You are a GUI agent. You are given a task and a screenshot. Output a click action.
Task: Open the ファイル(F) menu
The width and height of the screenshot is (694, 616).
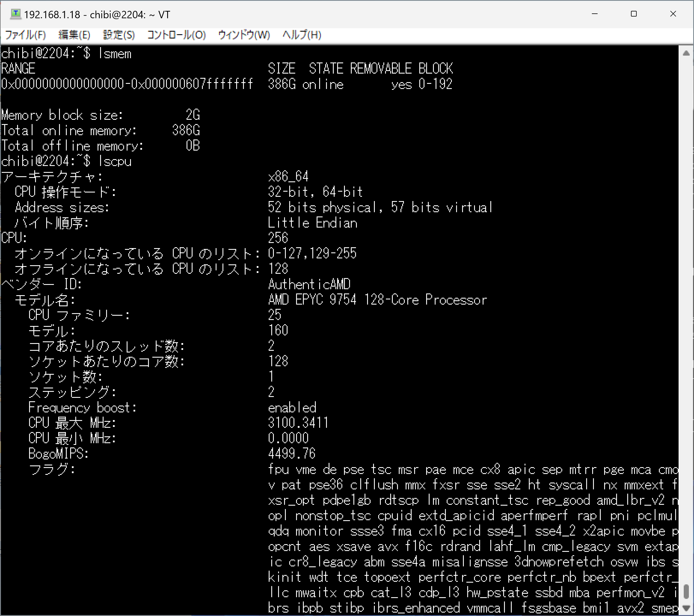[x=25, y=35]
